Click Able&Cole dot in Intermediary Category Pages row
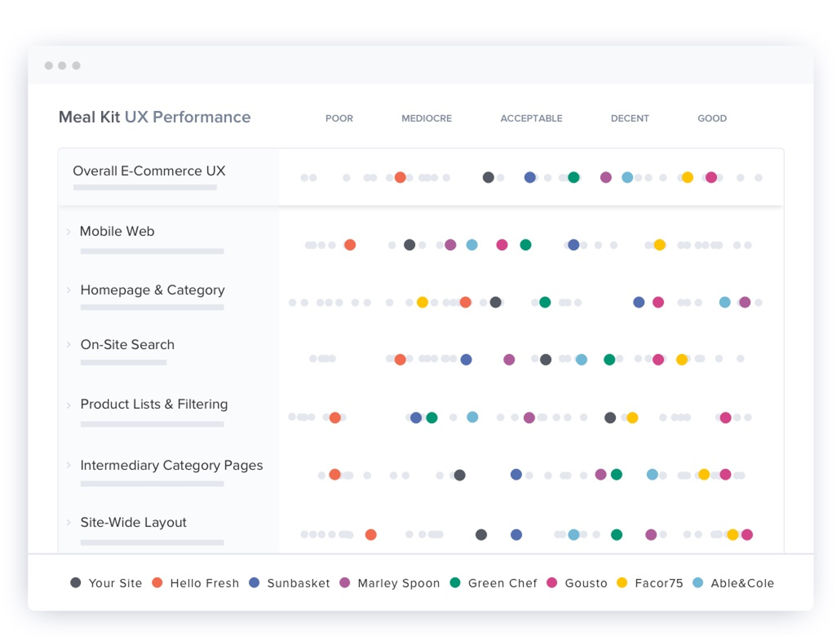840x636 pixels. click(652, 475)
